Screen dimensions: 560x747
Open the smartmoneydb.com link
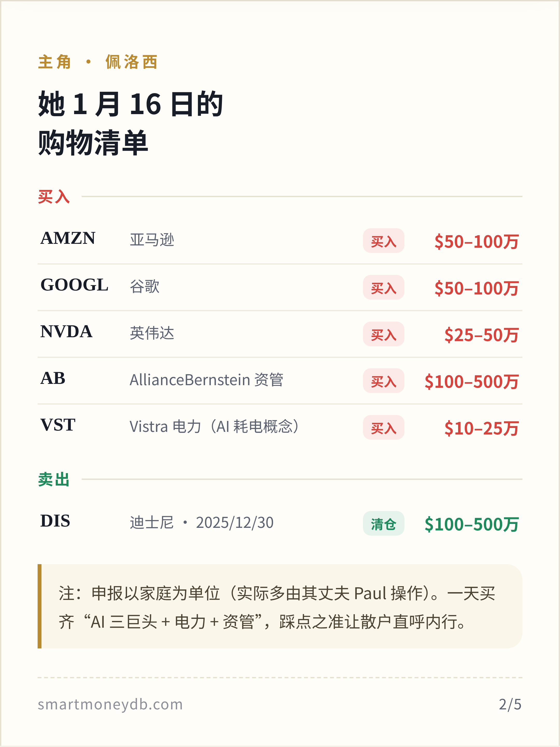coord(110,704)
